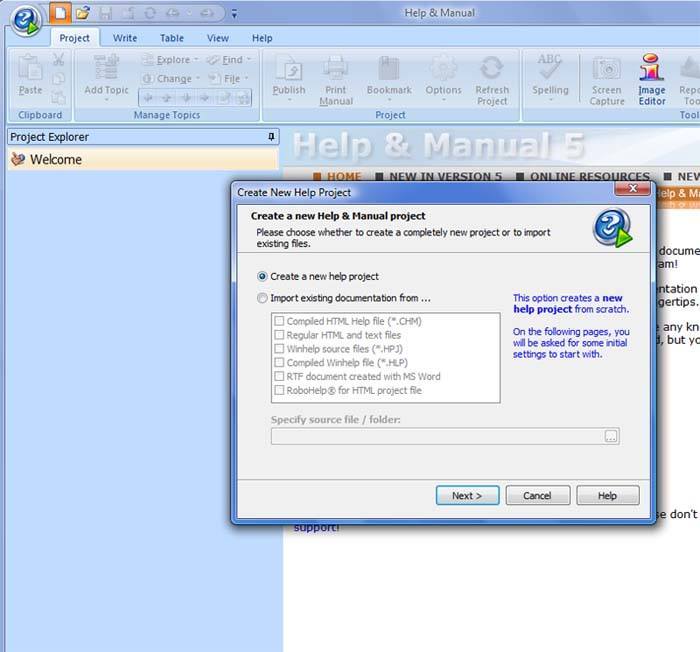
Task: Cancel the Create New Help Project dialog
Action: coord(537,495)
